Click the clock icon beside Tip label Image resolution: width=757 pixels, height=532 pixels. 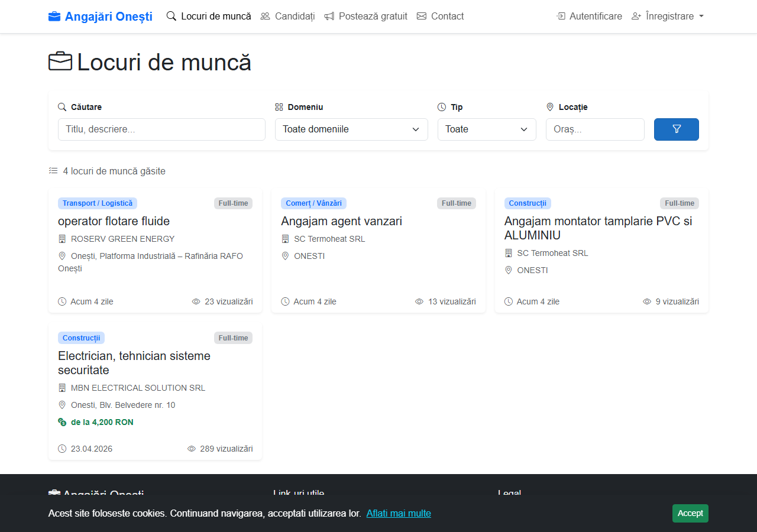pyautogui.click(x=442, y=107)
